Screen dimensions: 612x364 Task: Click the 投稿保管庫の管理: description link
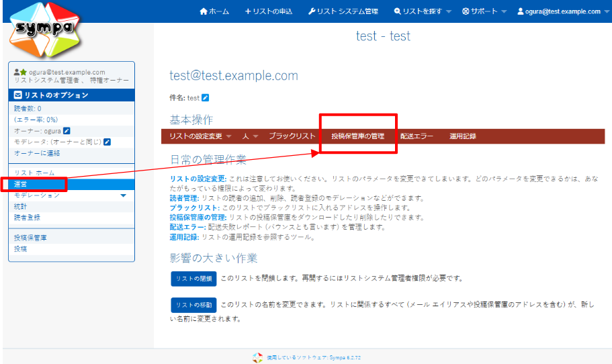pyautogui.click(x=198, y=218)
